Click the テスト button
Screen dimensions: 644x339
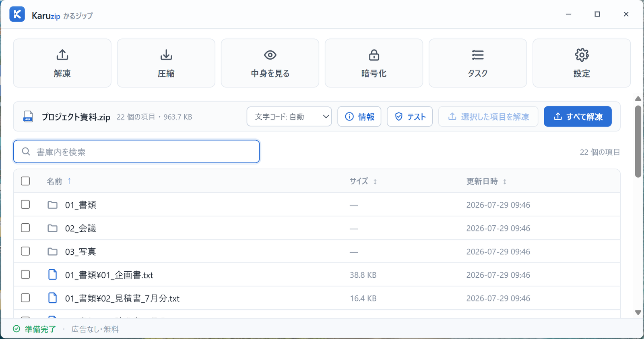click(410, 116)
